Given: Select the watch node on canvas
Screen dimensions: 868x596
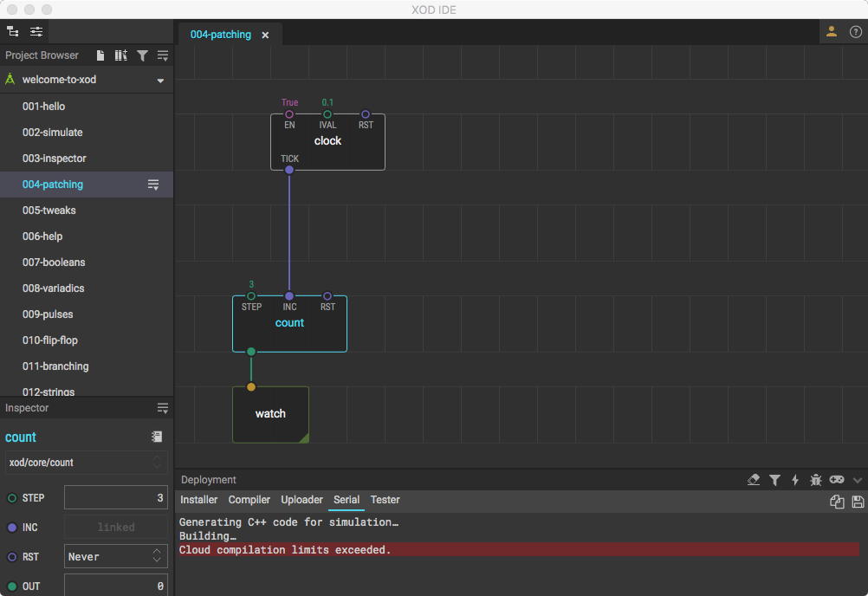Looking at the screenshot, I should [270, 414].
